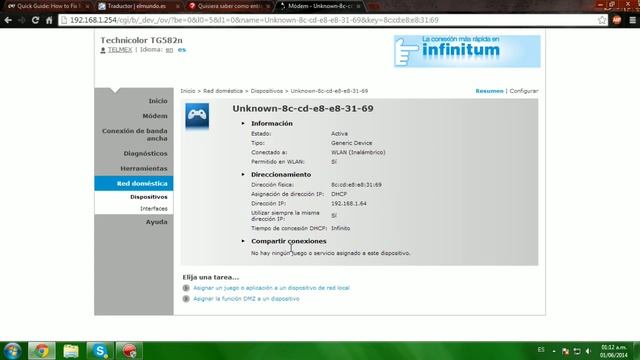
Task: Click Asignar un juego o aplicación link
Action: (x=271, y=288)
